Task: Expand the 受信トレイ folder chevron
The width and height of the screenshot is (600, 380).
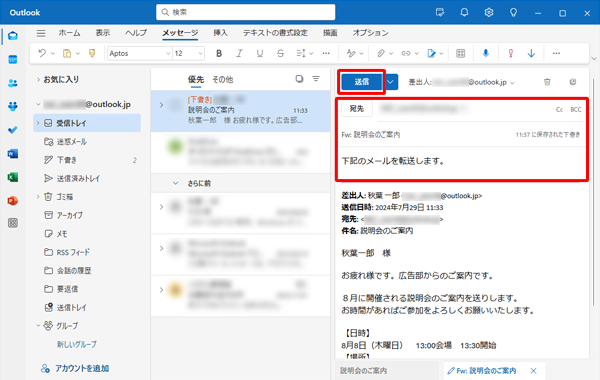Action: [38, 123]
